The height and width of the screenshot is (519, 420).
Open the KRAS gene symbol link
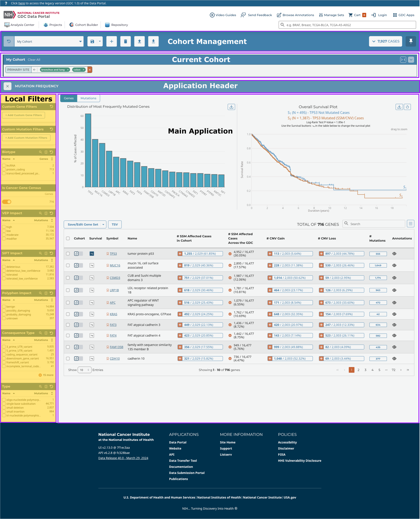113,314
